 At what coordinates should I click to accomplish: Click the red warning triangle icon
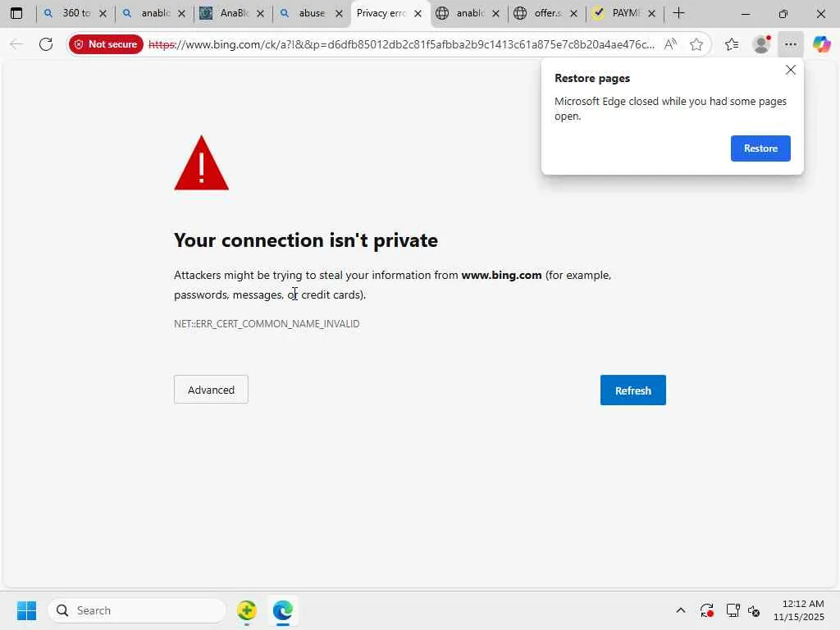coord(202,163)
